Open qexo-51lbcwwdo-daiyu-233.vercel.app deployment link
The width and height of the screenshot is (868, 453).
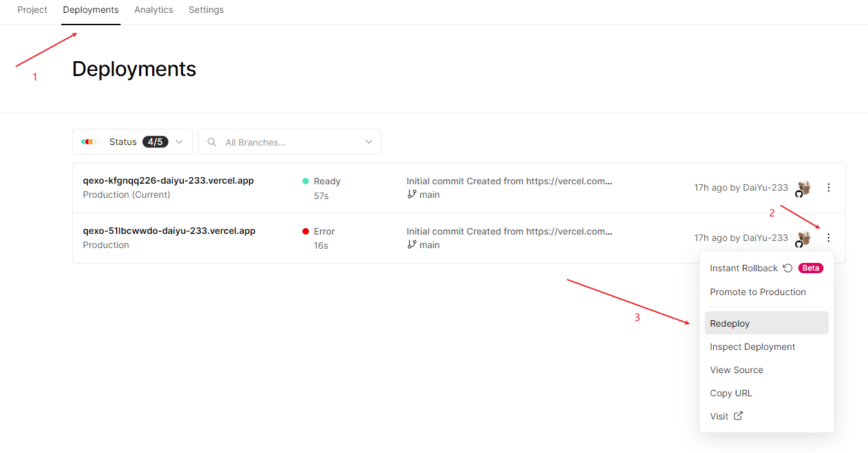point(169,231)
